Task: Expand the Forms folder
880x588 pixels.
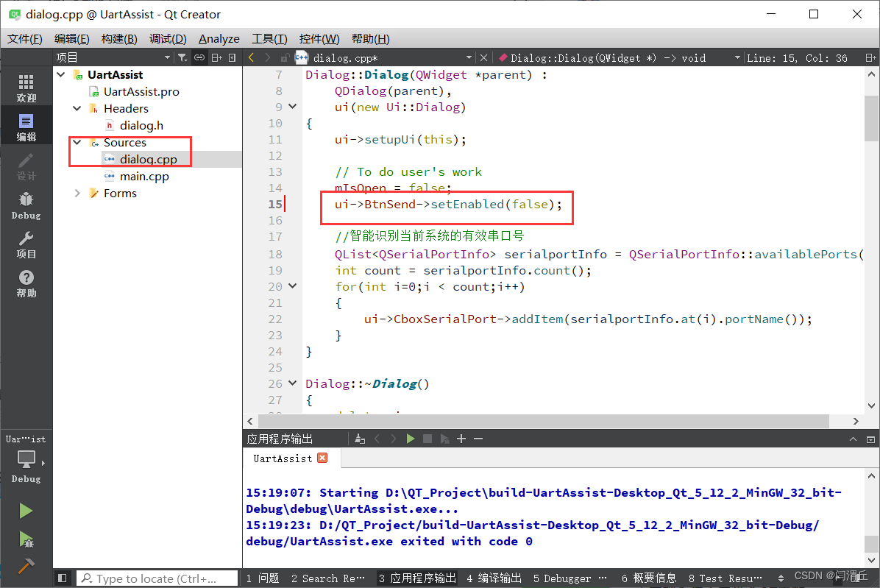Action: tap(77, 193)
